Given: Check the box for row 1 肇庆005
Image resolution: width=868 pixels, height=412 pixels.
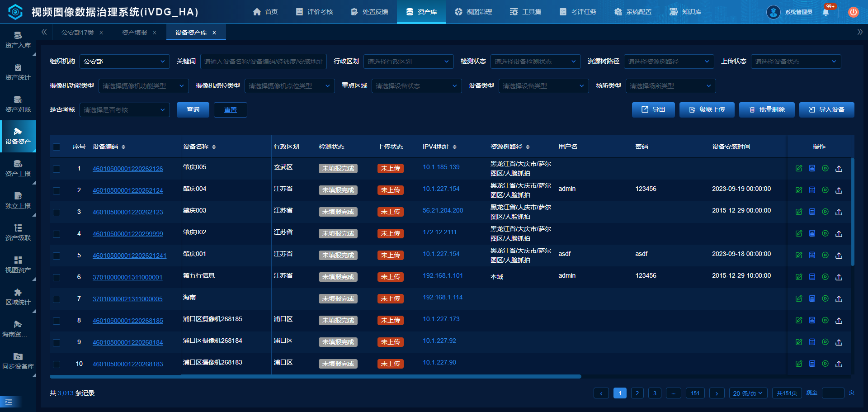Looking at the screenshot, I should 57,169.
